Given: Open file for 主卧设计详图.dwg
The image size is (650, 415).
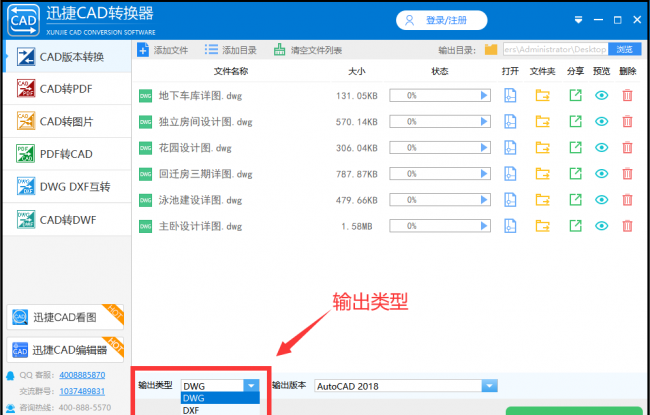Looking at the screenshot, I should click(x=510, y=226).
